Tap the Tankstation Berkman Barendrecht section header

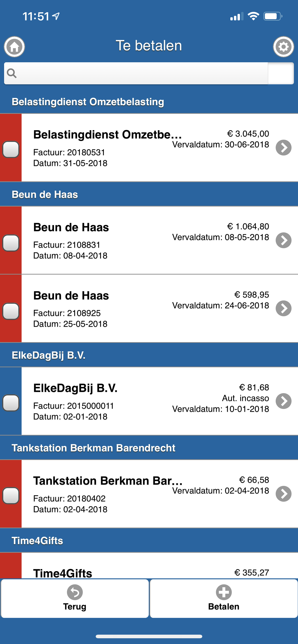click(149, 448)
